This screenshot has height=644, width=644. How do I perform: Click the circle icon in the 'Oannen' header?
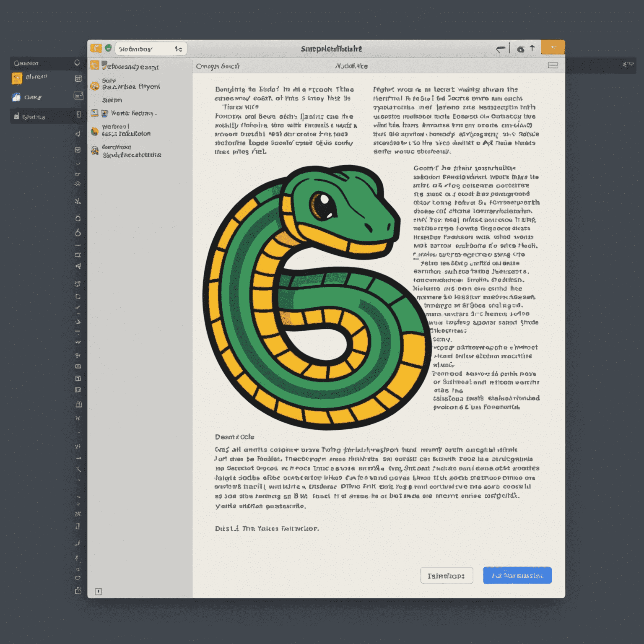[77, 63]
